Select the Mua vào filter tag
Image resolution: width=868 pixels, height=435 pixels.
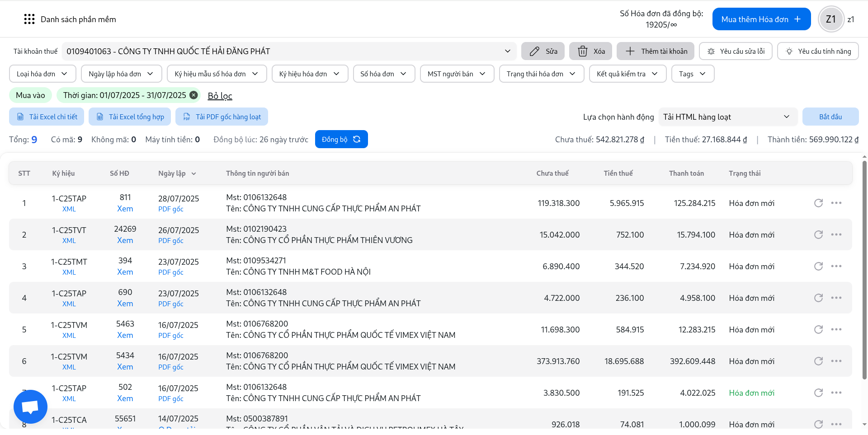tap(30, 95)
